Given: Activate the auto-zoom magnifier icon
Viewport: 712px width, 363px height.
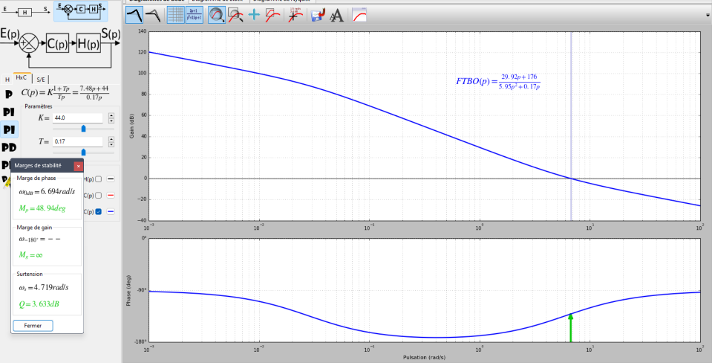Looking at the screenshot, I should click(217, 15).
